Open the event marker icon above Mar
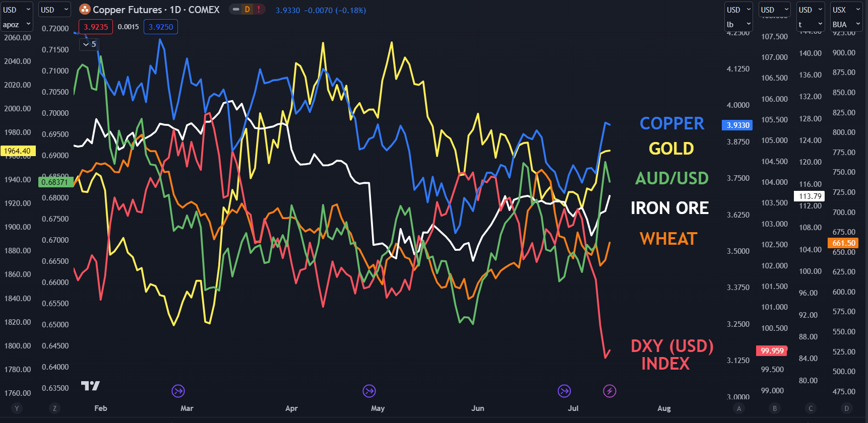Image resolution: width=868 pixels, height=423 pixels. (178, 391)
